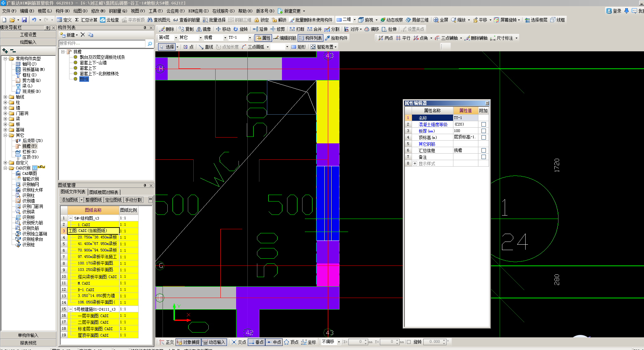Click the 批量选择 batch select tool
644x350 pixels.
pyautogui.click(x=214, y=20)
